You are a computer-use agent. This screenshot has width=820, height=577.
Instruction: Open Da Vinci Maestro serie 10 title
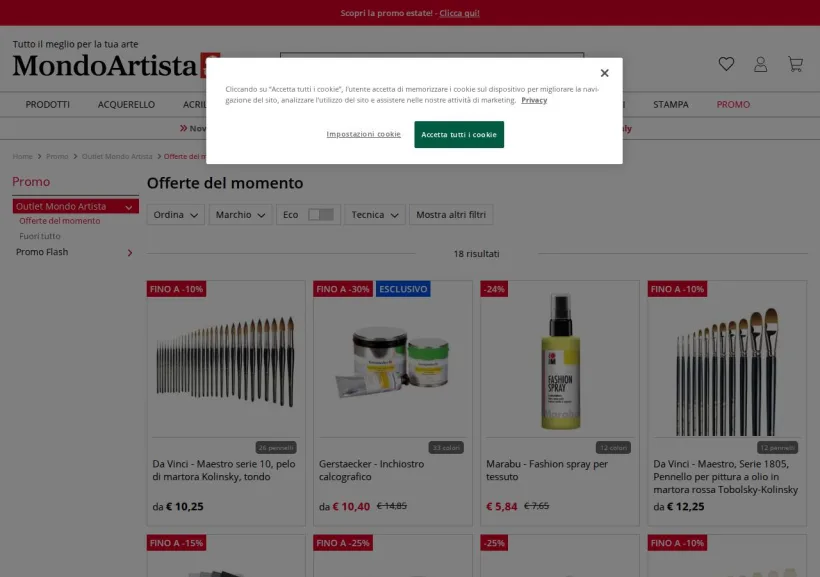pos(224,470)
